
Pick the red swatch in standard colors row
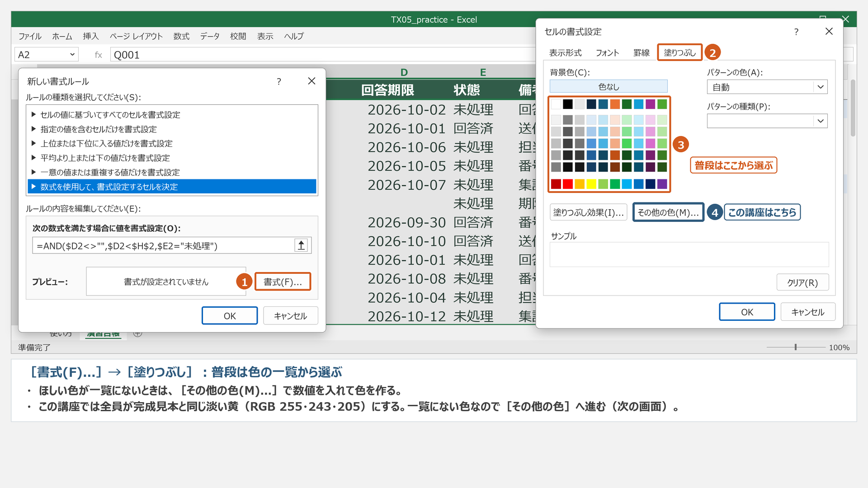[568, 184]
